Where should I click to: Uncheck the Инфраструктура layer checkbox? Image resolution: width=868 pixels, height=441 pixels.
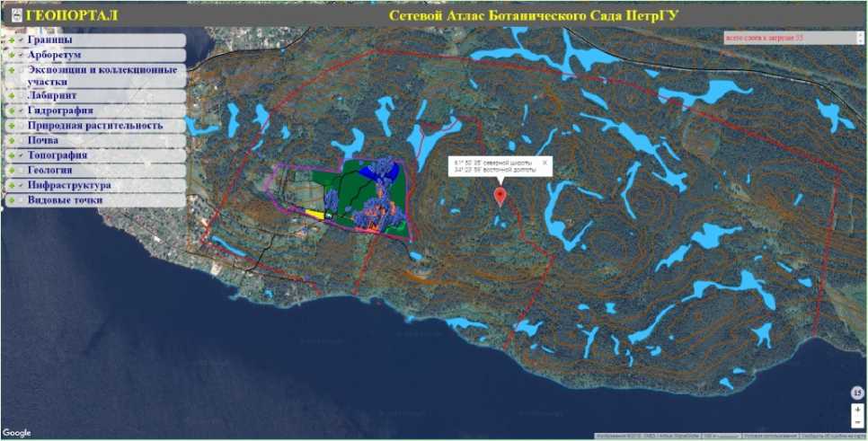pyautogui.click(x=21, y=185)
